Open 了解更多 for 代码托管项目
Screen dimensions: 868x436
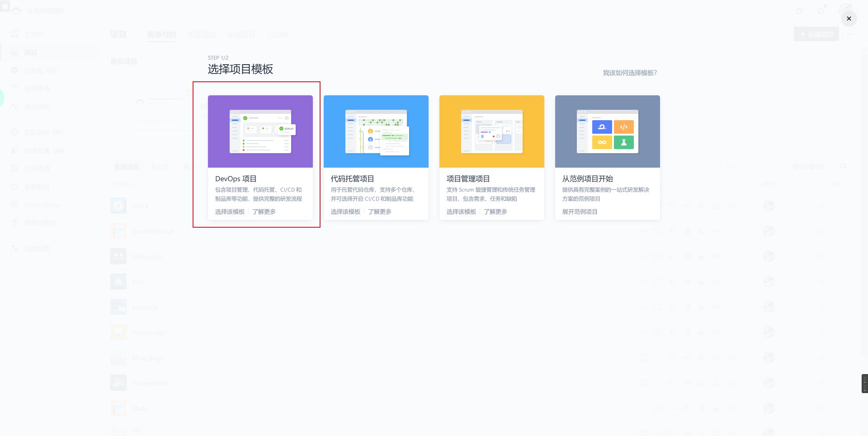click(380, 212)
